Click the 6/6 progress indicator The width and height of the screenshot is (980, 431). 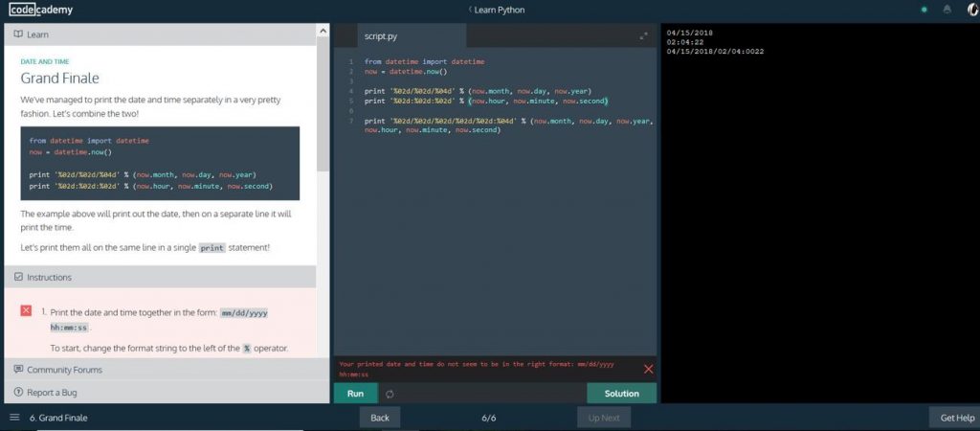[489, 418]
